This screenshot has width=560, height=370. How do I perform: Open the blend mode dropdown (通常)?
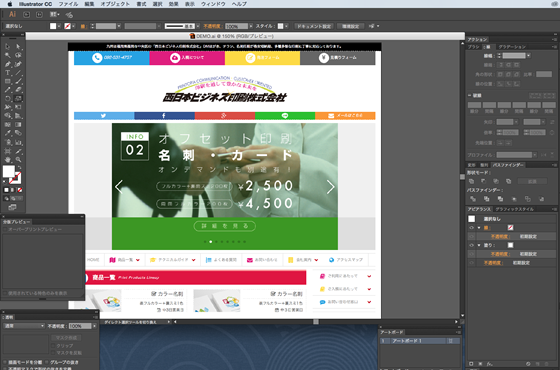click(24, 326)
